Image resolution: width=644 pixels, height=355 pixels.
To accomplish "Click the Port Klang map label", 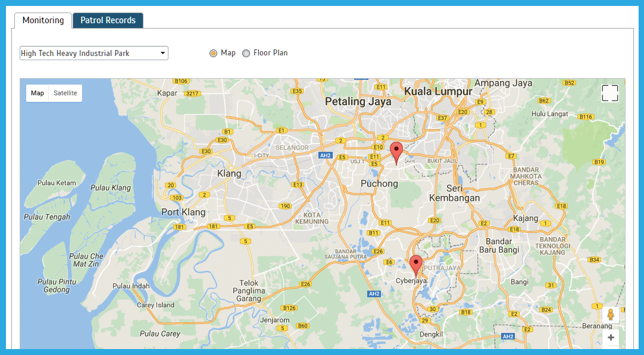I will tap(183, 212).
